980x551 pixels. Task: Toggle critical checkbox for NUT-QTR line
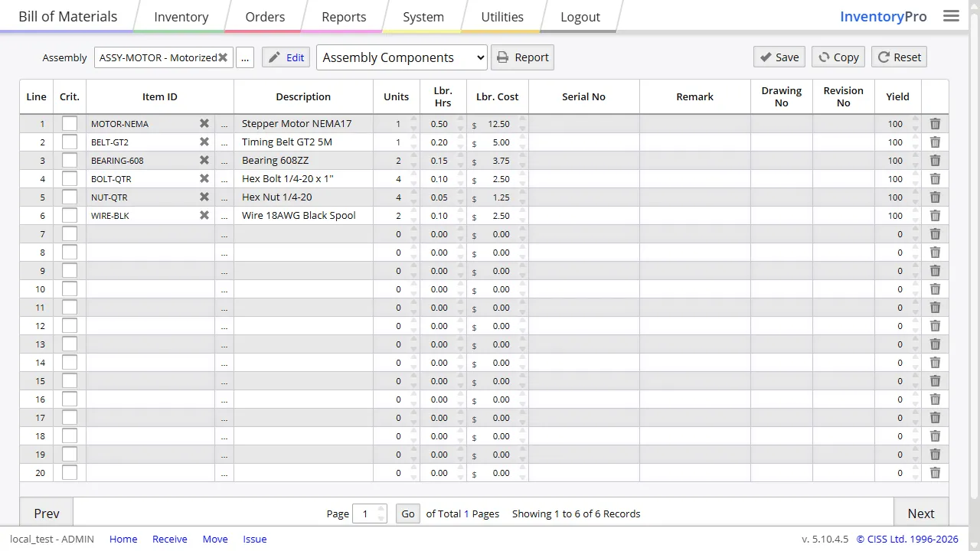coord(70,197)
